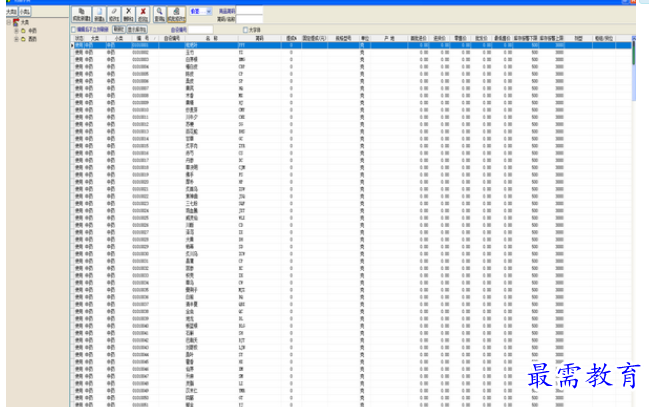Click the 简码/名称 search input field
This screenshot has width=649, height=407.
(249, 19)
